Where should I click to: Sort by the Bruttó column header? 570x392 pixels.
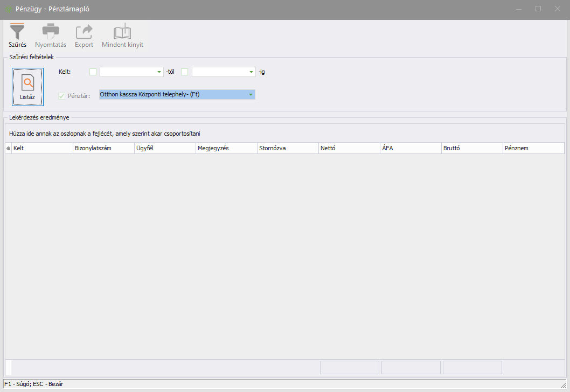tap(471, 148)
